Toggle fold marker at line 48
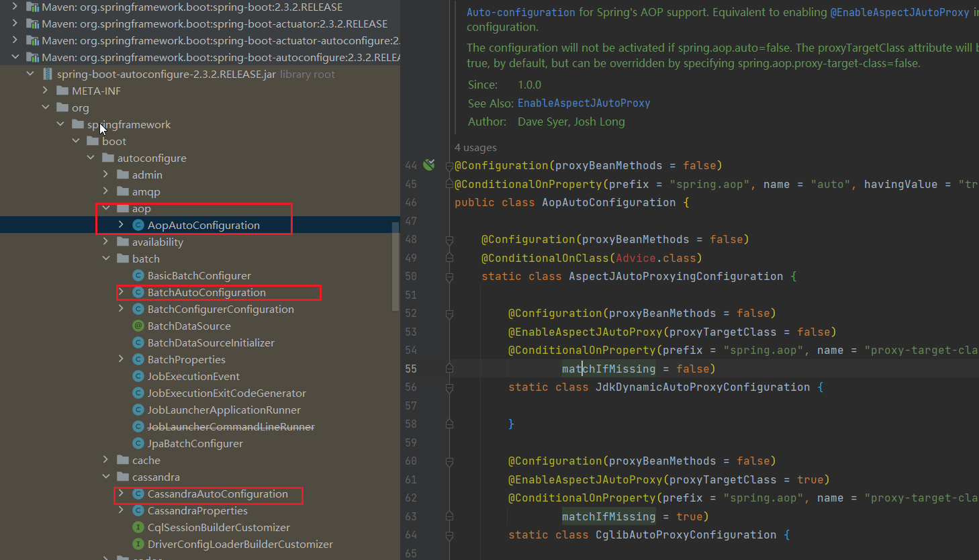The width and height of the screenshot is (979, 560). point(449,240)
